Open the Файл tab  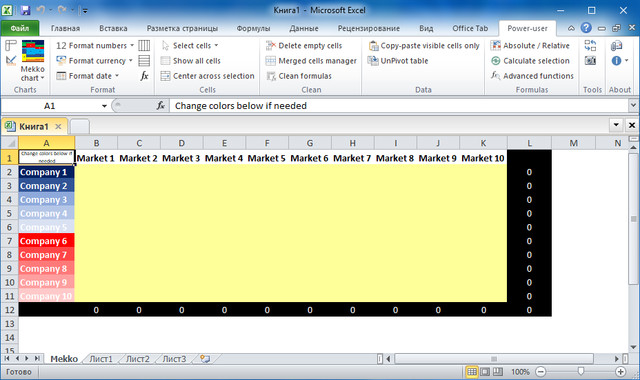click(x=20, y=28)
